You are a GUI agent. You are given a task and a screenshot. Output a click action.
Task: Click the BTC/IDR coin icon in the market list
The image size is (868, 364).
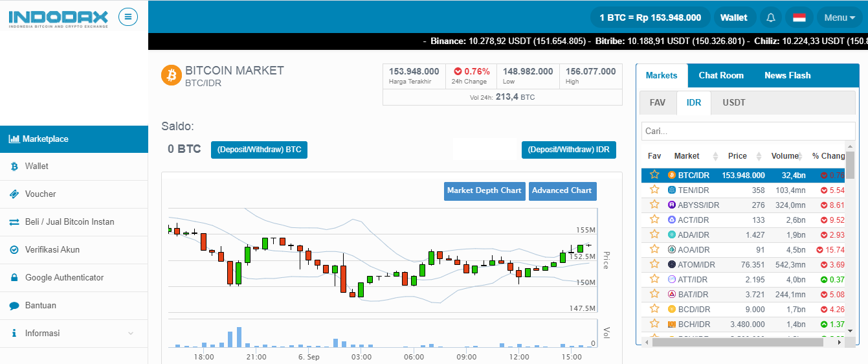[x=672, y=175]
